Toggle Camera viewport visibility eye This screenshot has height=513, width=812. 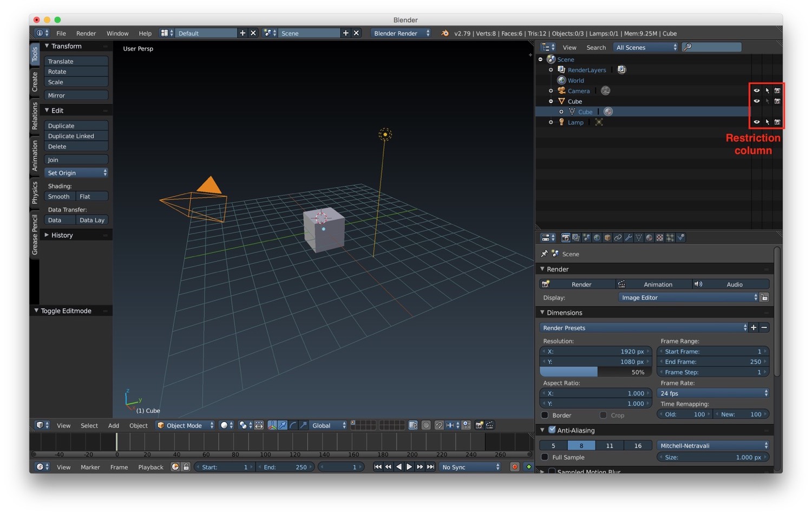click(x=757, y=90)
